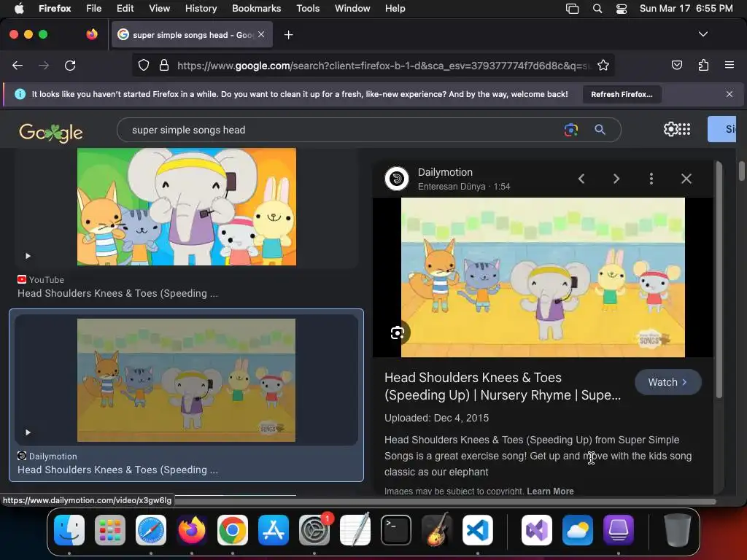Launch Safari from the Dock

point(151,530)
